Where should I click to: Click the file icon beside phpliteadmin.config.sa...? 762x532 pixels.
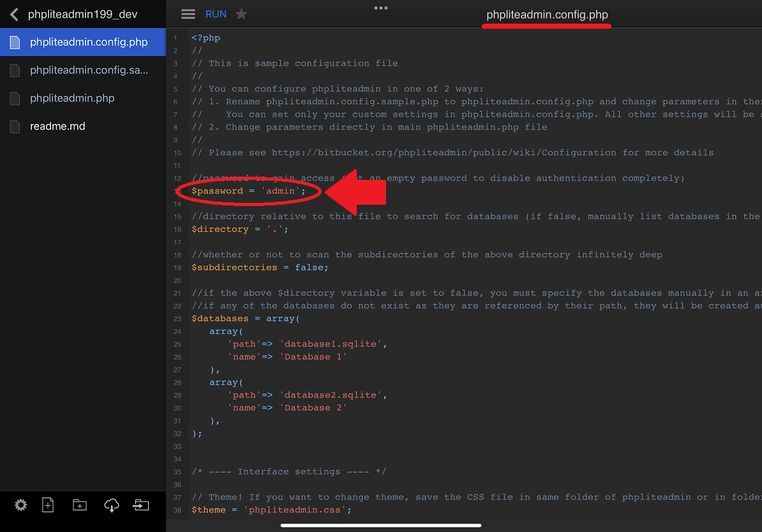pos(15,70)
